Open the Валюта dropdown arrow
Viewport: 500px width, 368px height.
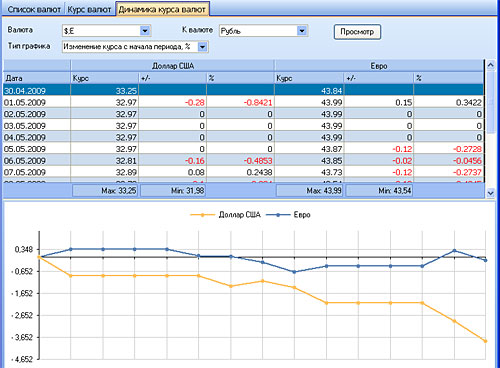pos(145,31)
